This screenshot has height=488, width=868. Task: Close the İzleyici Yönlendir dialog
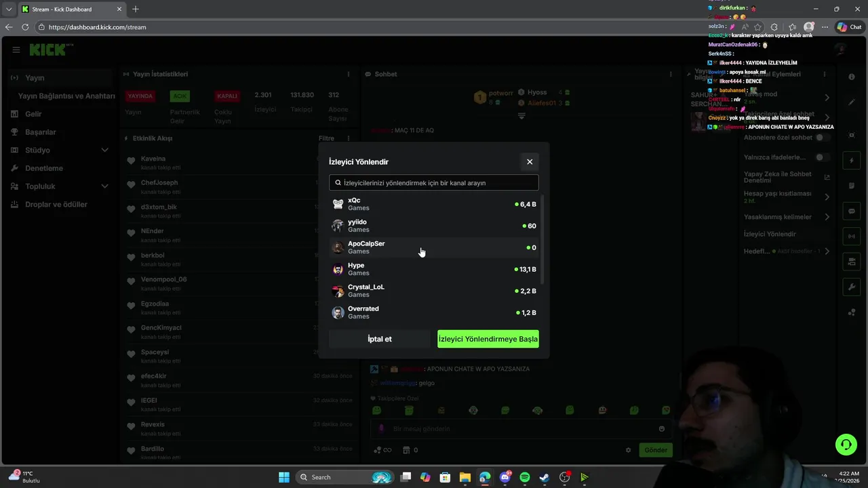click(x=530, y=161)
